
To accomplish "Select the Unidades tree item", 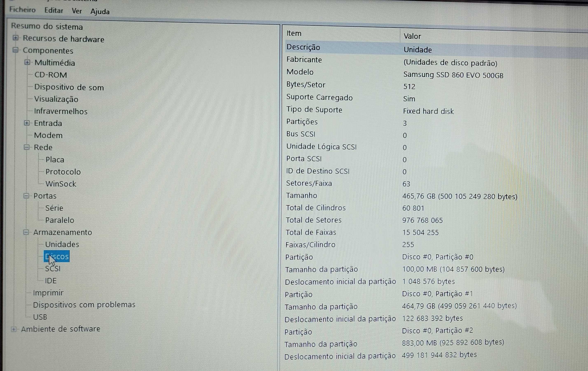I will pyautogui.click(x=62, y=244).
